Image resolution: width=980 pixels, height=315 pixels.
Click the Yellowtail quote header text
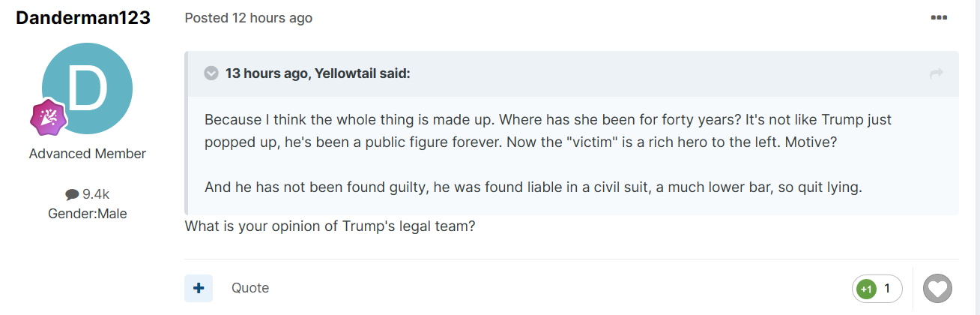318,73
